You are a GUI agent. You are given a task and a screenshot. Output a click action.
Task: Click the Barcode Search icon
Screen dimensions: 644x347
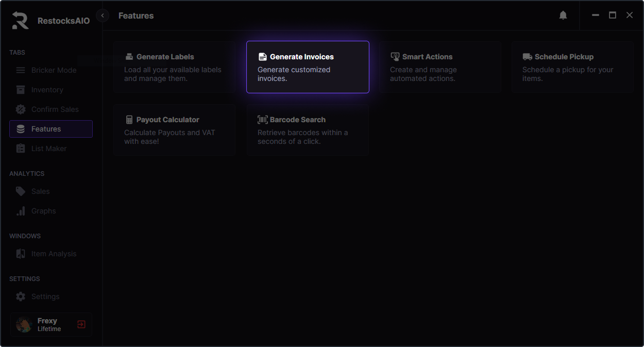262,120
